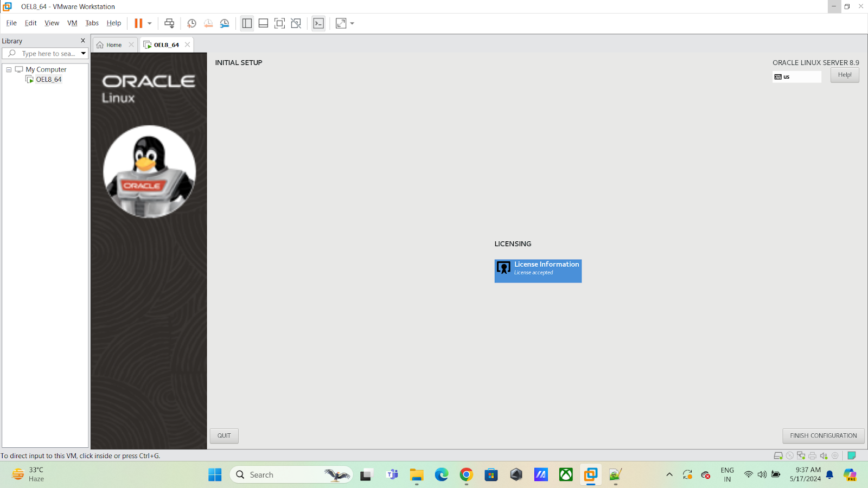Viewport: 868px width, 488px height.
Task: Click the us keyboard layout indicator
Action: [797, 77]
